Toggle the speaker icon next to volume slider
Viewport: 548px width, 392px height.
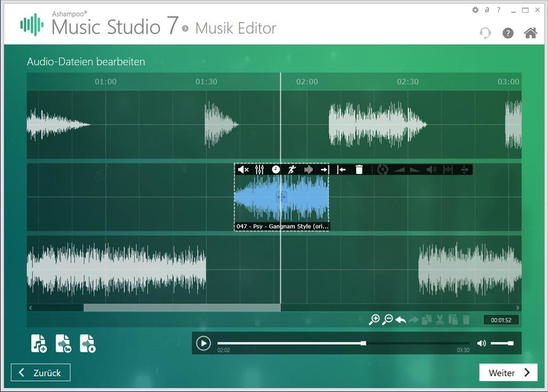click(x=481, y=343)
